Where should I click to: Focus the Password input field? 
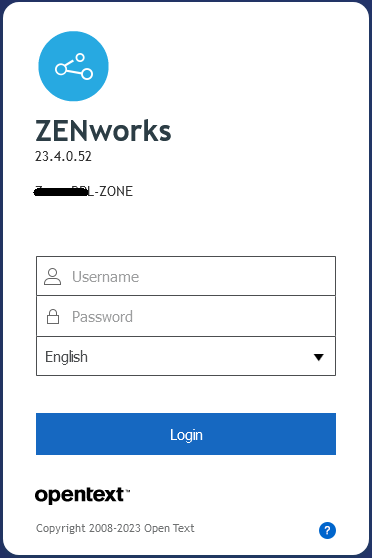[186, 316]
